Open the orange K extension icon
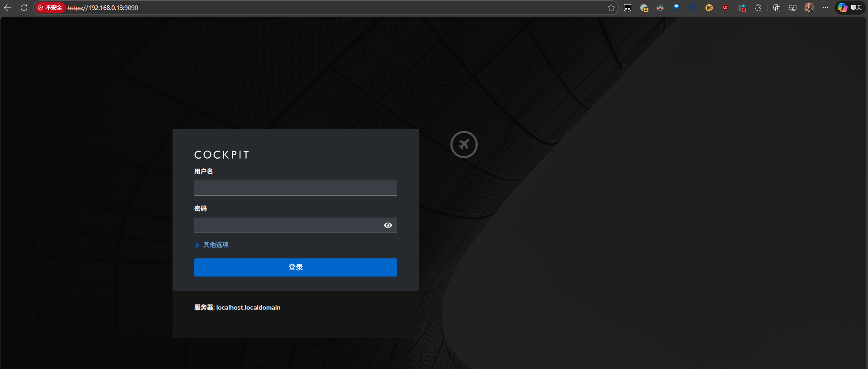 (709, 8)
